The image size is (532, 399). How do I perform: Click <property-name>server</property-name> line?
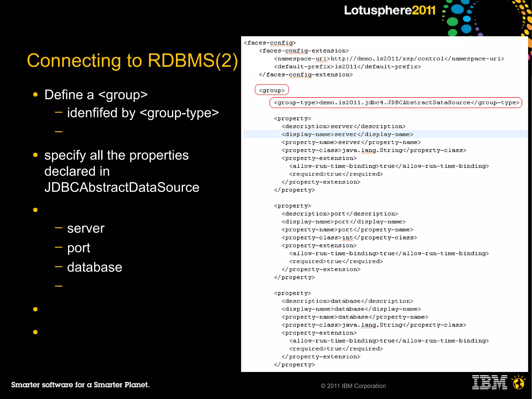point(351,142)
